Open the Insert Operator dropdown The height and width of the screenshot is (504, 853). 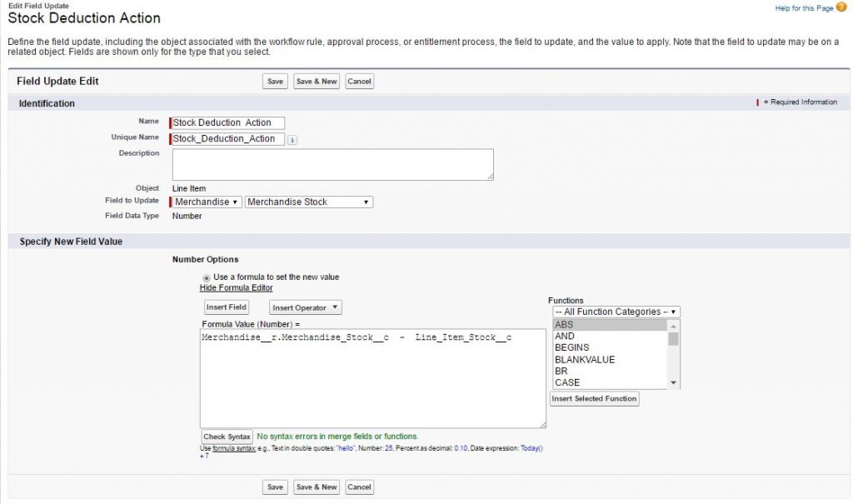tap(305, 307)
